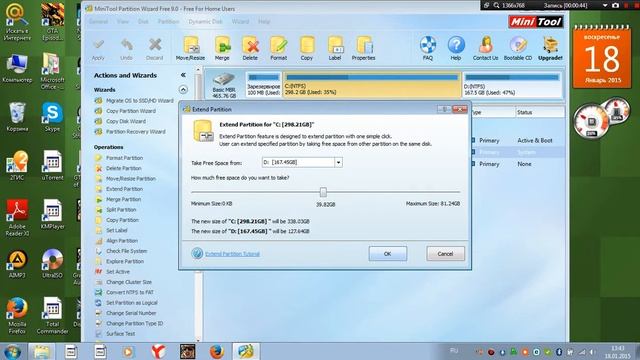Viewport: 640px width, 360px height.
Task: Click Format Partition operation
Action: tap(124, 158)
